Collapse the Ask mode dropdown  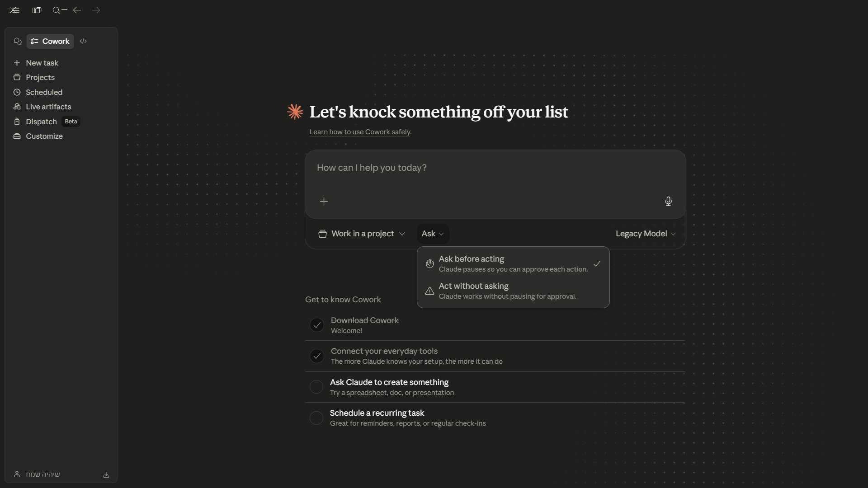(x=433, y=234)
